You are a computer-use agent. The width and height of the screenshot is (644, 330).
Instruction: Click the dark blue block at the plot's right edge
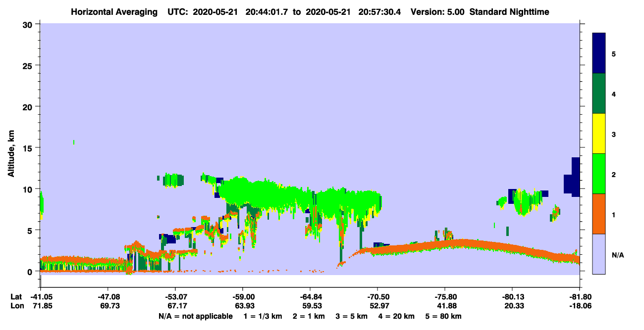[x=574, y=178]
